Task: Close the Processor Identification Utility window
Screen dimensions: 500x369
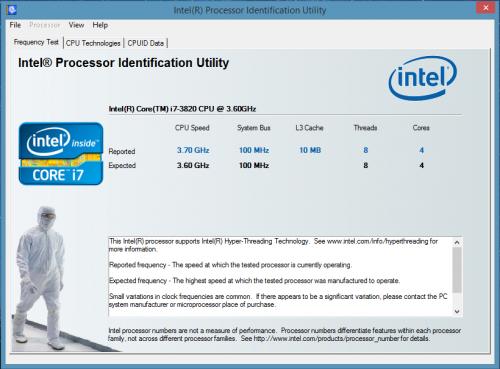Action: [486, 8]
